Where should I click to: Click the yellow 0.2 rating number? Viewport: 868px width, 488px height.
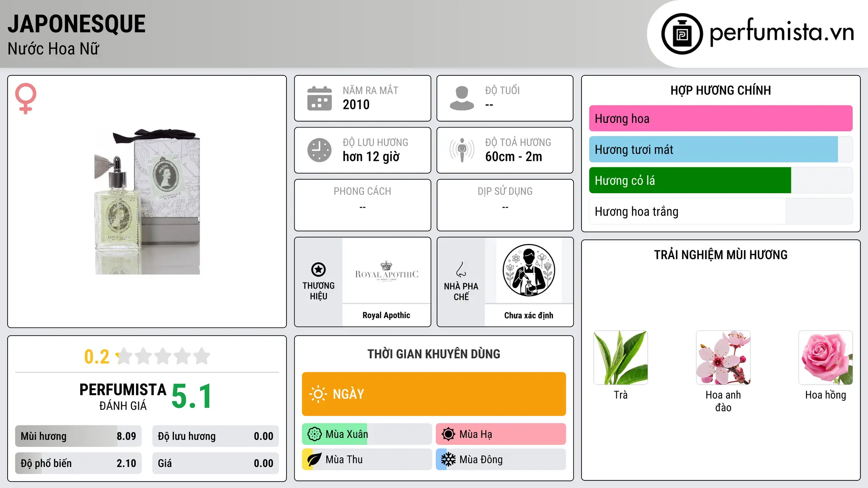tap(97, 357)
